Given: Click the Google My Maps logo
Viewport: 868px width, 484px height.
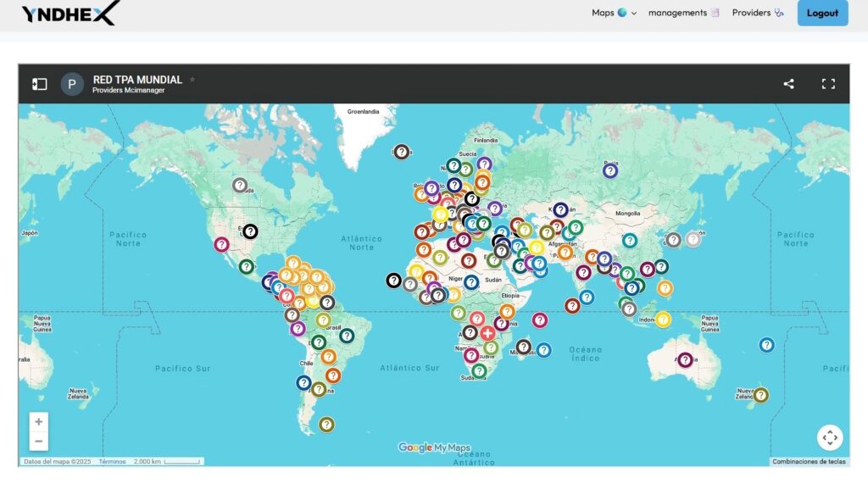Looking at the screenshot, I should [x=434, y=448].
